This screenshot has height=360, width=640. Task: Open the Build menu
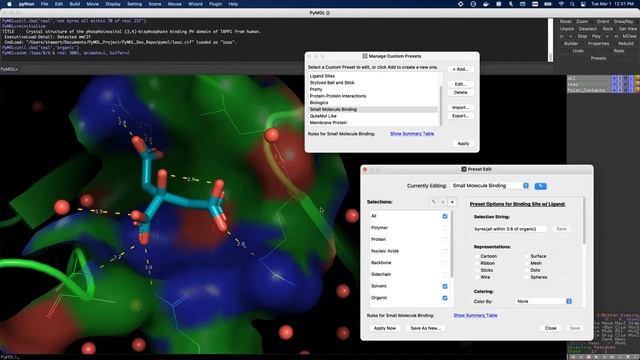75,4
